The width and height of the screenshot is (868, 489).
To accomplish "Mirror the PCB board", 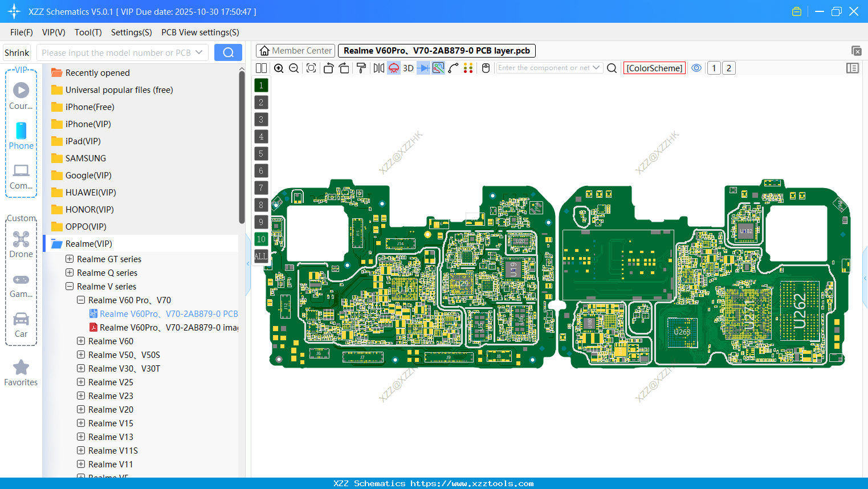I will click(379, 68).
